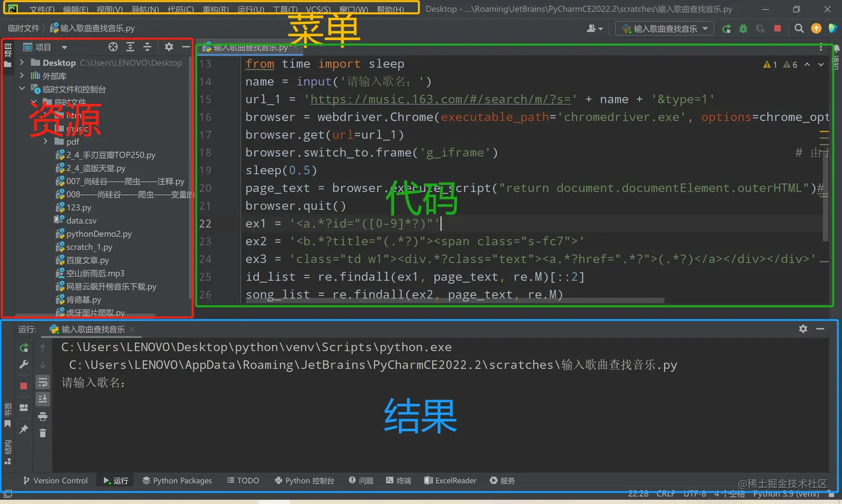Collapse the 临时文件和控制台 node
This screenshot has width=842, height=504.
click(x=22, y=89)
